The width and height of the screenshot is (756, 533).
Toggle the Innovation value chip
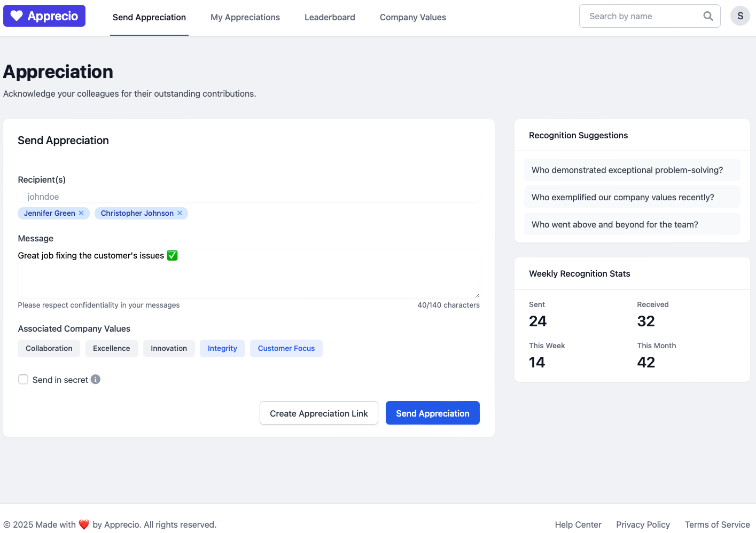tap(169, 349)
